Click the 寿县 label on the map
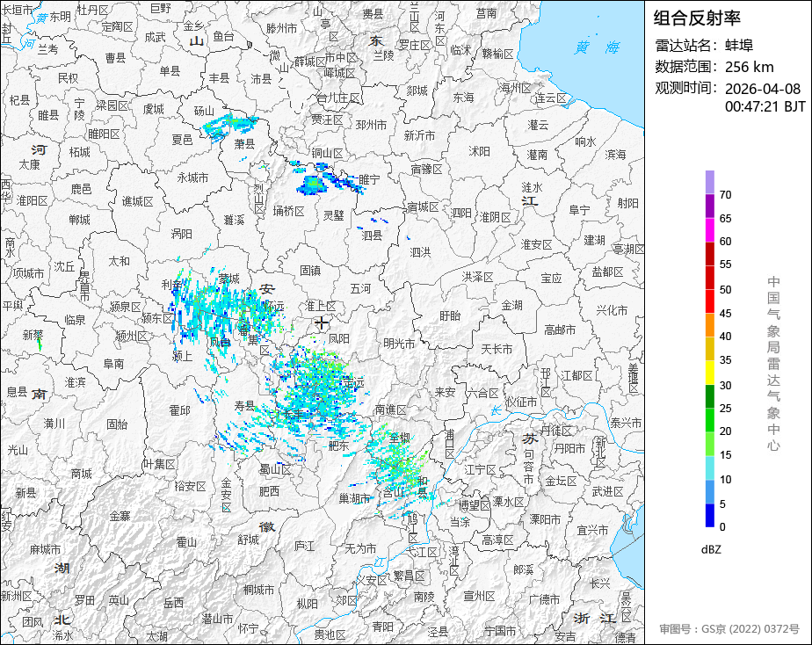The height and width of the screenshot is (645, 812). (244, 406)
